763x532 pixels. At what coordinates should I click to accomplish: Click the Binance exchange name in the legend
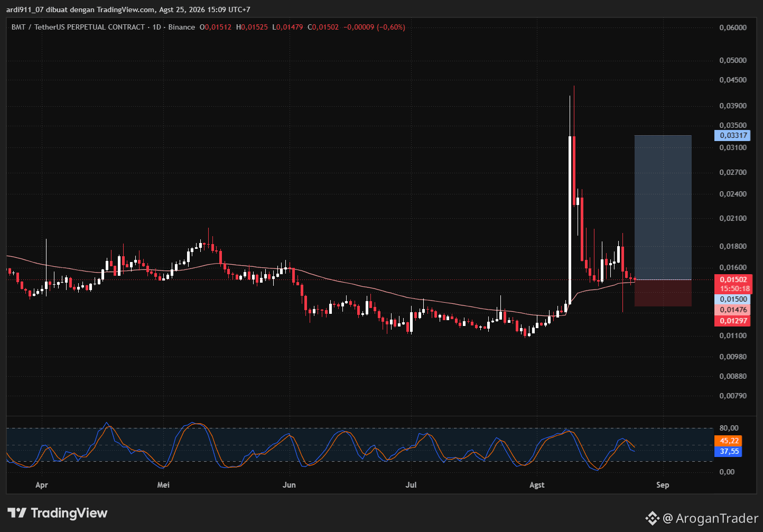click(182, 27)
